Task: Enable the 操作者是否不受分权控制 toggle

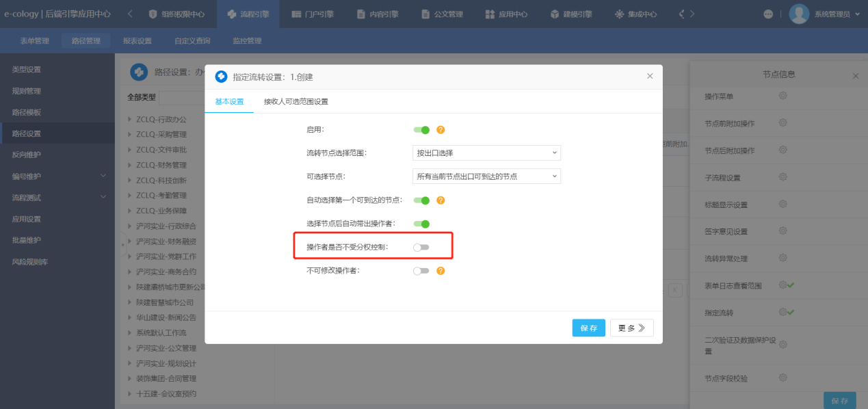Action: coord(421,247)
